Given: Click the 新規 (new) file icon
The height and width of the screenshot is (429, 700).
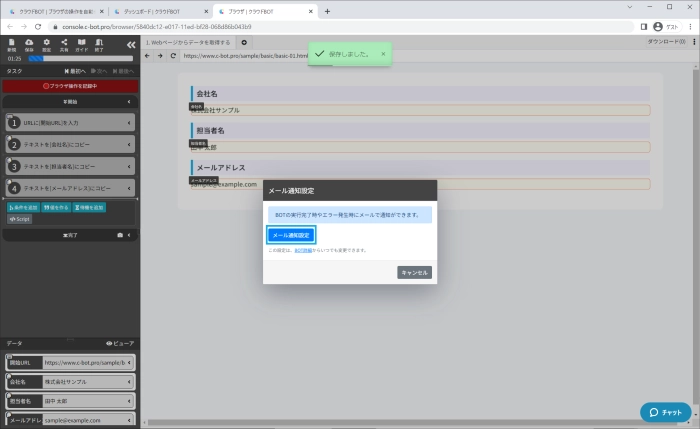Looking at the screenshot, I should point(11,44).
